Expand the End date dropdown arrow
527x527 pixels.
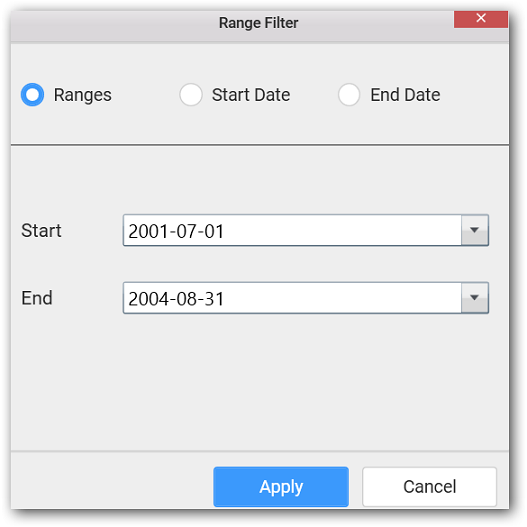pos(475,298)
